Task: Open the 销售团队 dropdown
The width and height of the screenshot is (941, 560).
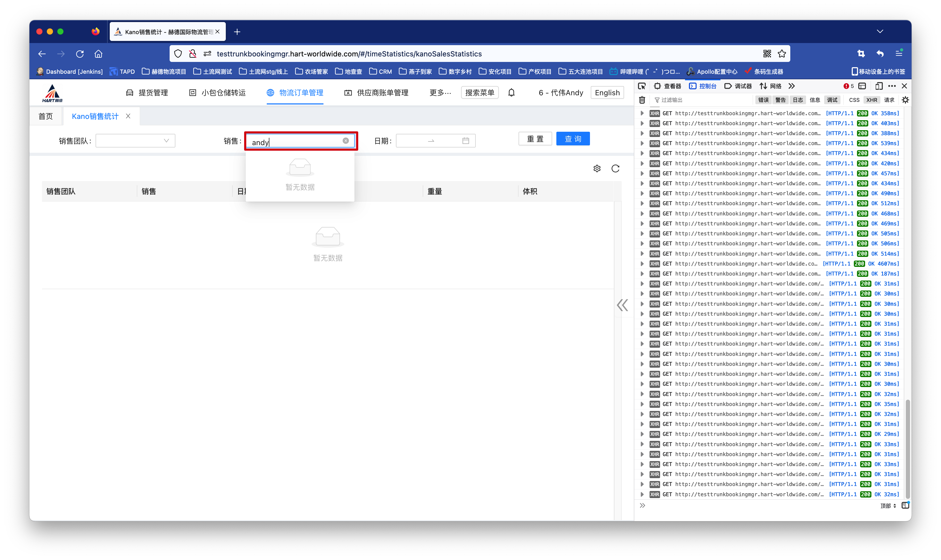Action: point(135,141)
